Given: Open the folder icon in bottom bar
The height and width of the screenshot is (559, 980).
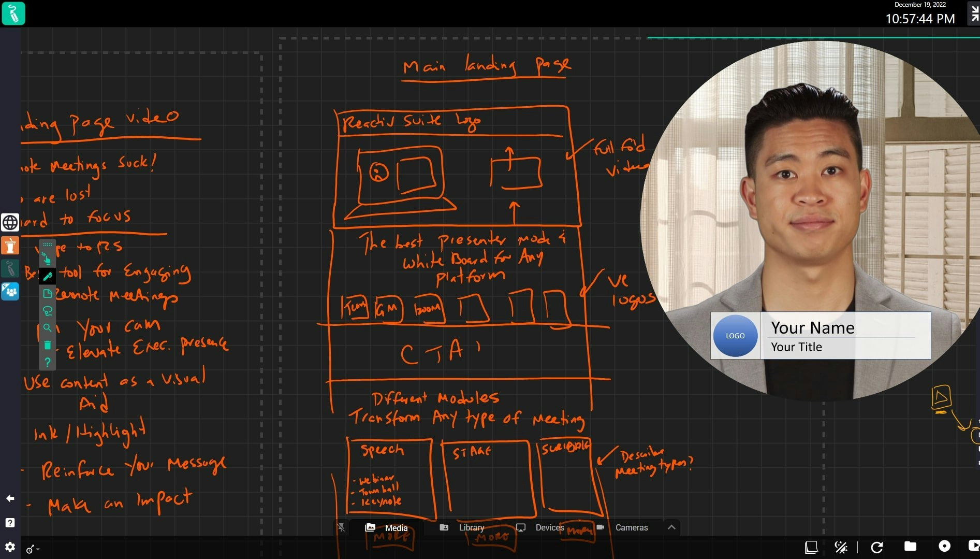Looking at the screenshot, I should tap(910, 546).
